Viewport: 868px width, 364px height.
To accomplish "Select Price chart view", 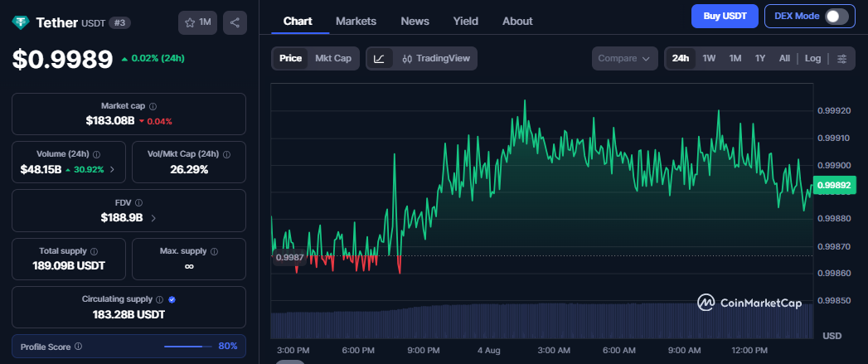I will coord(290,58).
